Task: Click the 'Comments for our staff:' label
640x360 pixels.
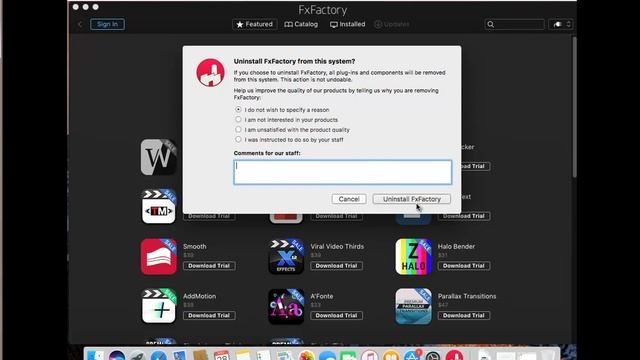Action: pyautogui.click(x=267, y=153)
